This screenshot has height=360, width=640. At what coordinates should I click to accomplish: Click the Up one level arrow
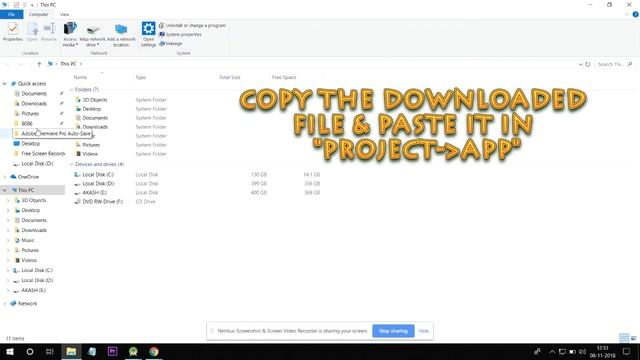click(x=39, y=64)
